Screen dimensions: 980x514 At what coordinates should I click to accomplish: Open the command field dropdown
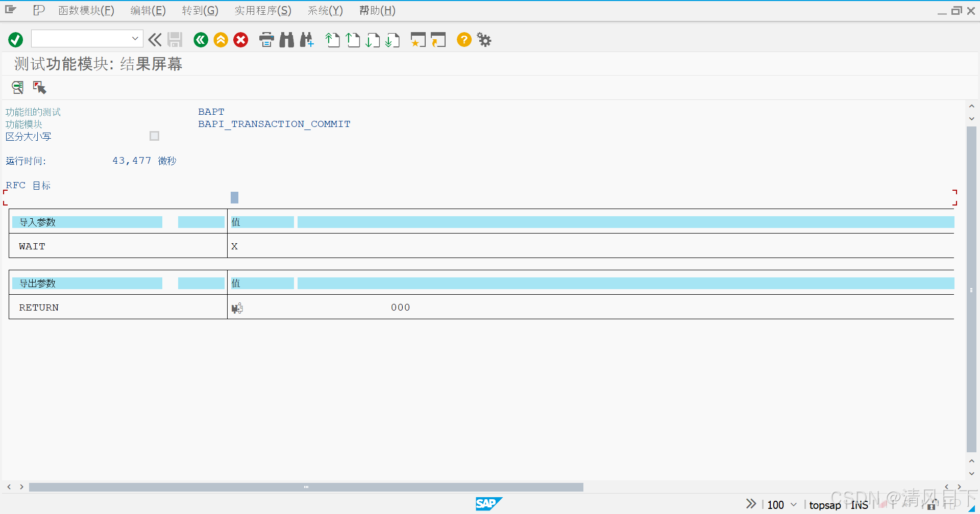pyautogui.click(x=135, y=38)
